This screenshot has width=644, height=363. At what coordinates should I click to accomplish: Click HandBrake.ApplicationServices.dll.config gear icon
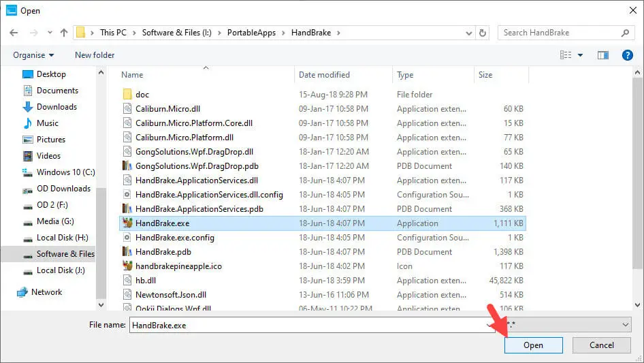coord(127,195)
